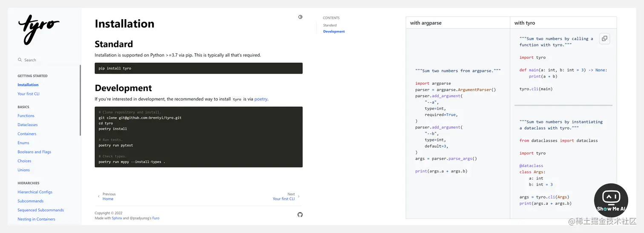Open Installation in sidebar

tap(28, 85)
